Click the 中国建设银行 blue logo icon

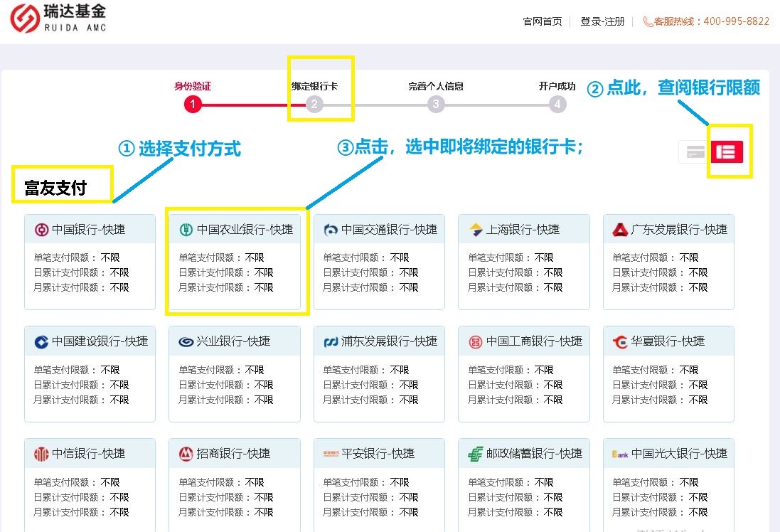[x=41, y=342]
